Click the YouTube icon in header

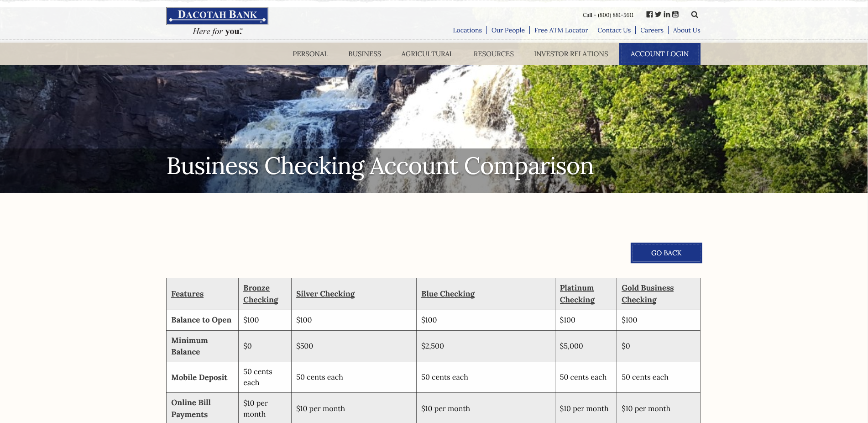(675, 15)
